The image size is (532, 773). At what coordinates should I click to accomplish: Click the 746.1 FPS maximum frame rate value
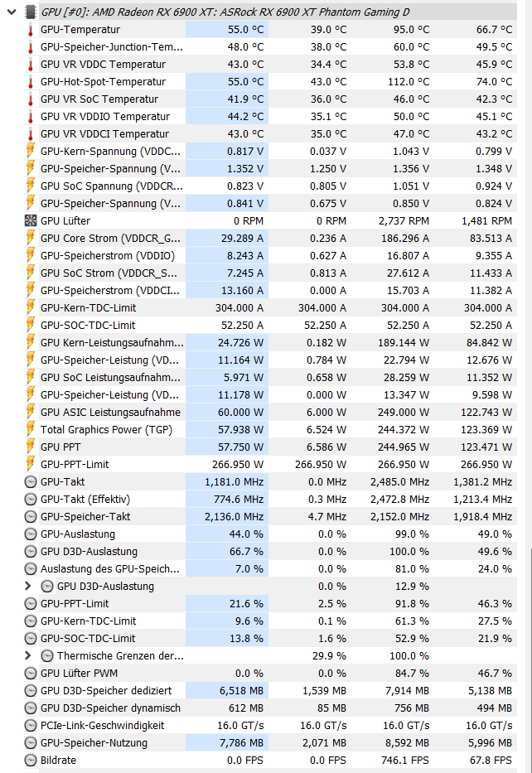[404, 761]
